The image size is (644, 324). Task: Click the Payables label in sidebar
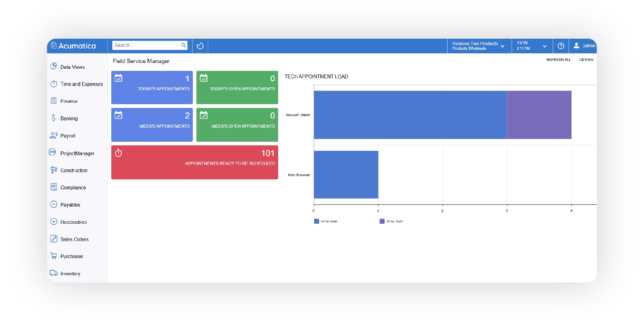click(70, 205)
